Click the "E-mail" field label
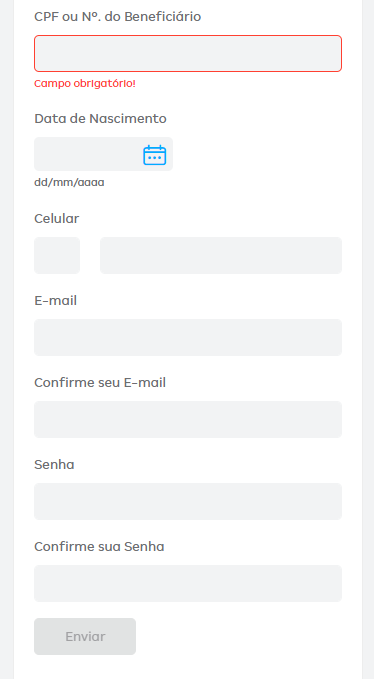The image size is (374, 679). (x=55, y=301)
